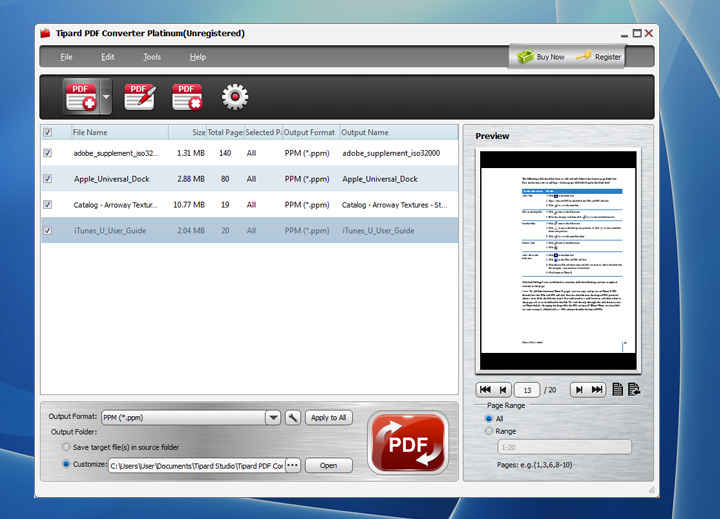The height and width of the screenshot is (519, 720).
Task: Browse output folder with the ellipsis button
Action: click(x=292, y=465)
